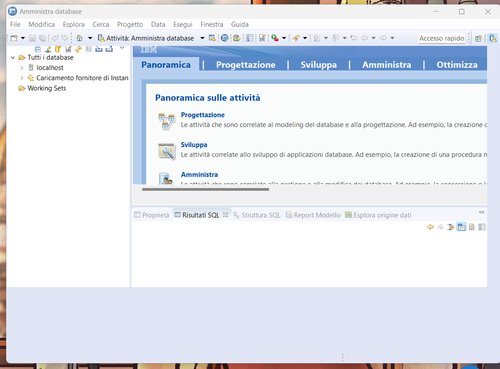Open the Esegui menu
This screenshot has height=369, width=500.
click(183, 24)
